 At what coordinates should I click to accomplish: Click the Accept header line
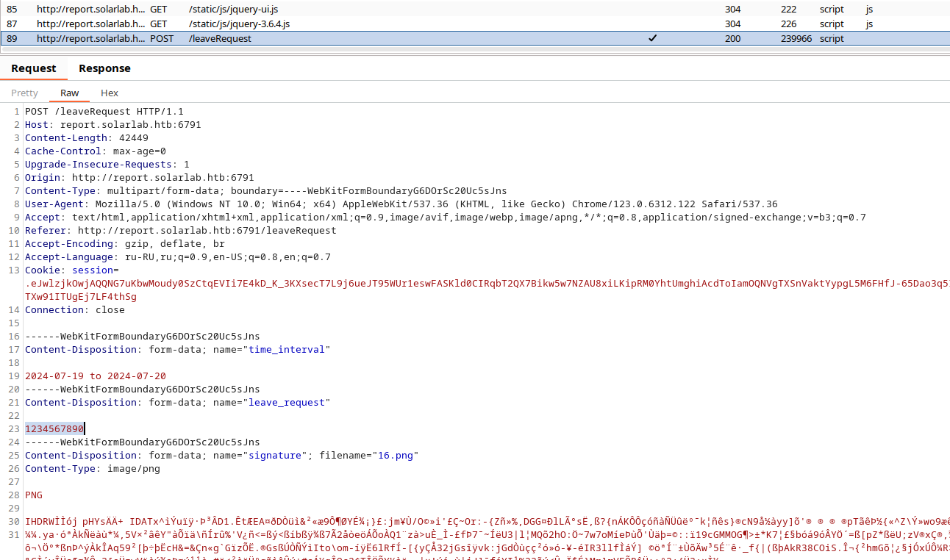coord(446,218)
